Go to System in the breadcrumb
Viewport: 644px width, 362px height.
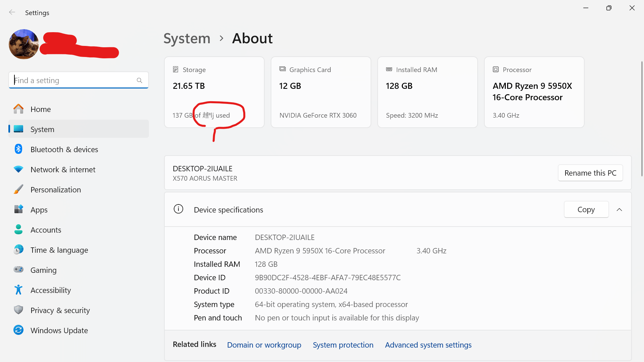(x=187, y=39)
